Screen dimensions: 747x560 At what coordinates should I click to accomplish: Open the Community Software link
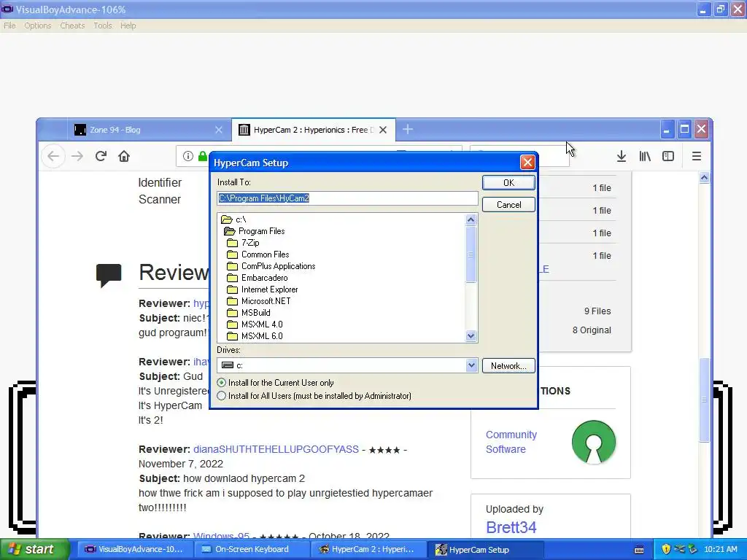(x=511, y=442)
